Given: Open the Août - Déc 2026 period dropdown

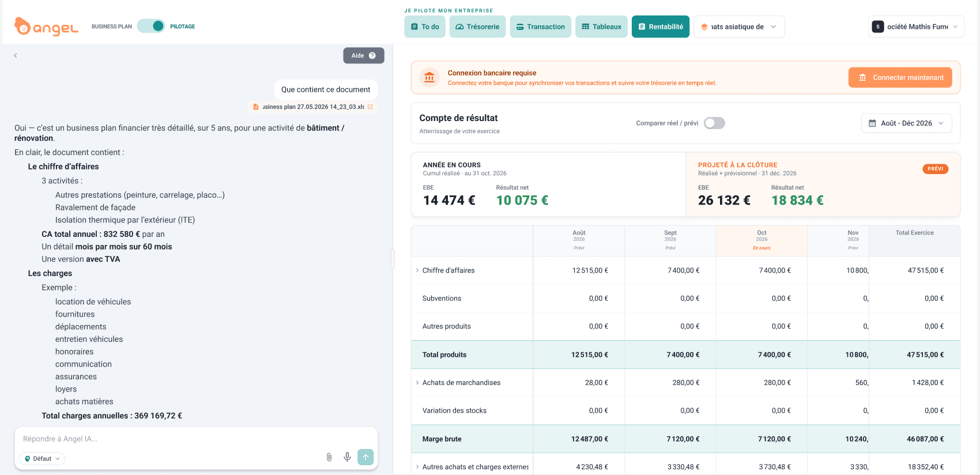Looking at the screenshot, I should pyautogui.click(x=906, y=123).
